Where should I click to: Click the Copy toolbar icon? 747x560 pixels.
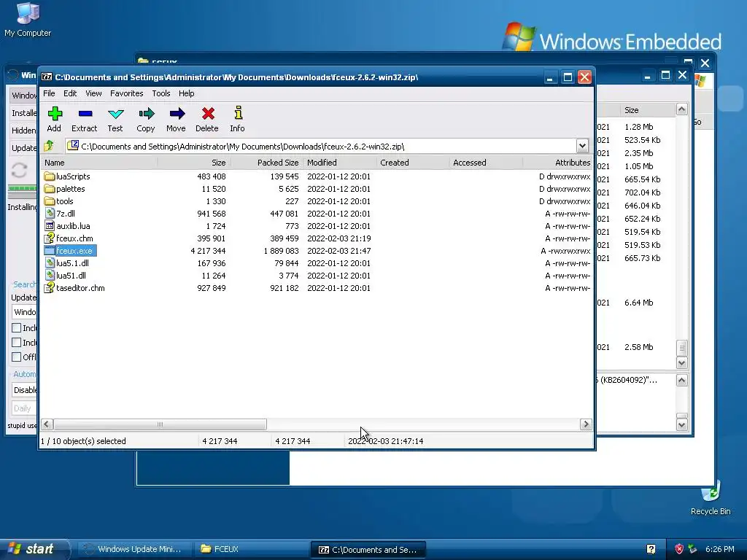coord(146,113)
